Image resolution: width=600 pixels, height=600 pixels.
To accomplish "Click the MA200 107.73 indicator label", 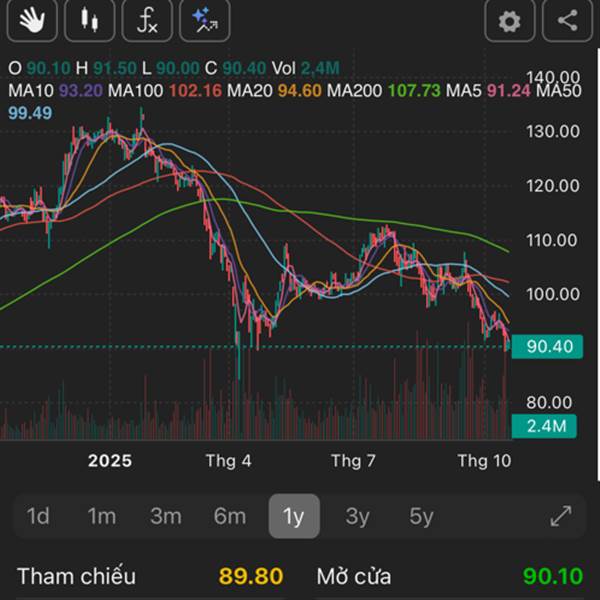I will point(384,91).
